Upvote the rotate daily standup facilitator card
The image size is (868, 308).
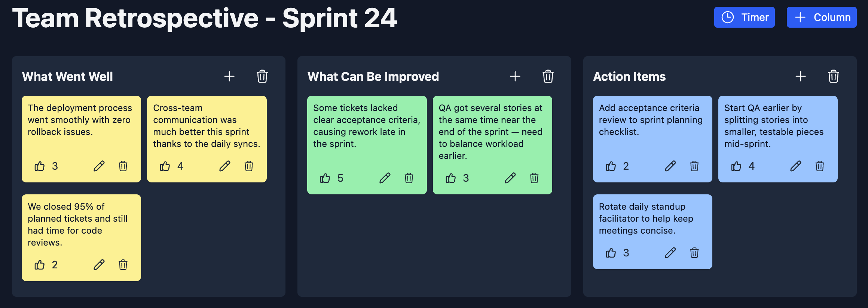[x=611, y=253]
